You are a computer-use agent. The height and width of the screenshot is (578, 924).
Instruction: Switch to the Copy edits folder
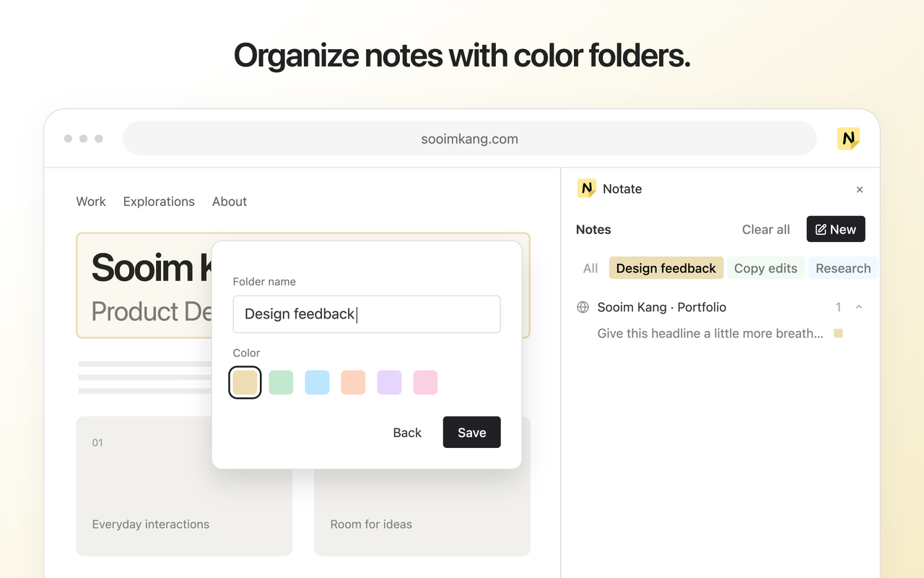[x=766, y=268]
